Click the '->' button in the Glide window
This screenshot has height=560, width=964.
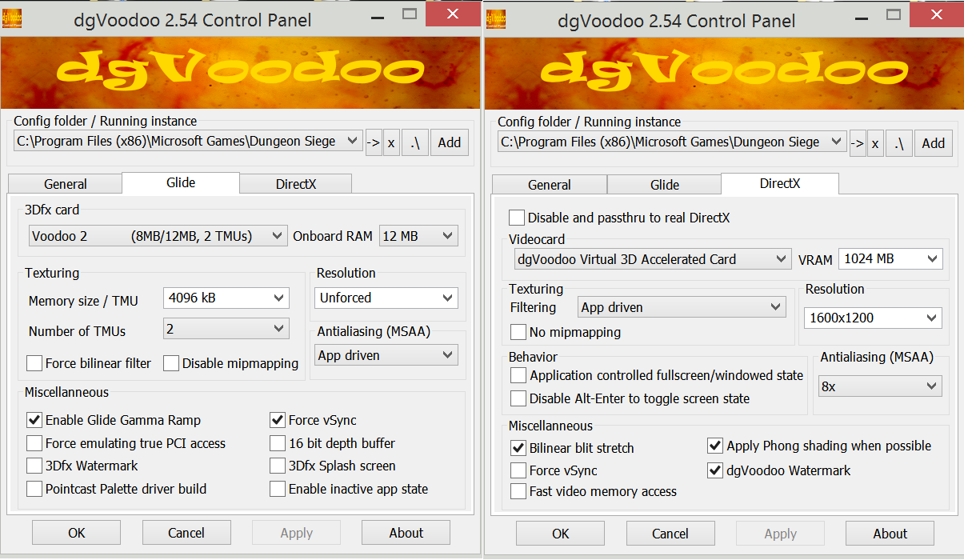pyautogui.click(x=374, y=142)
